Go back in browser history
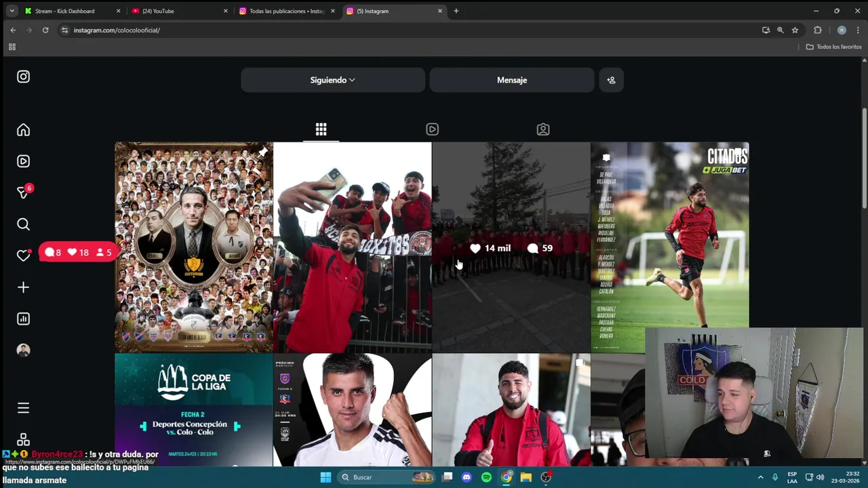868x488 pixels. coord(13,30)
